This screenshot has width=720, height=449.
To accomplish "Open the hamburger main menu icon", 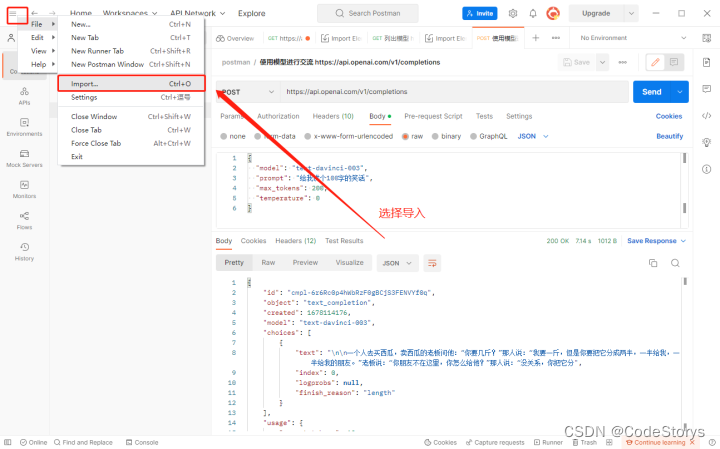I will (13, 13).
